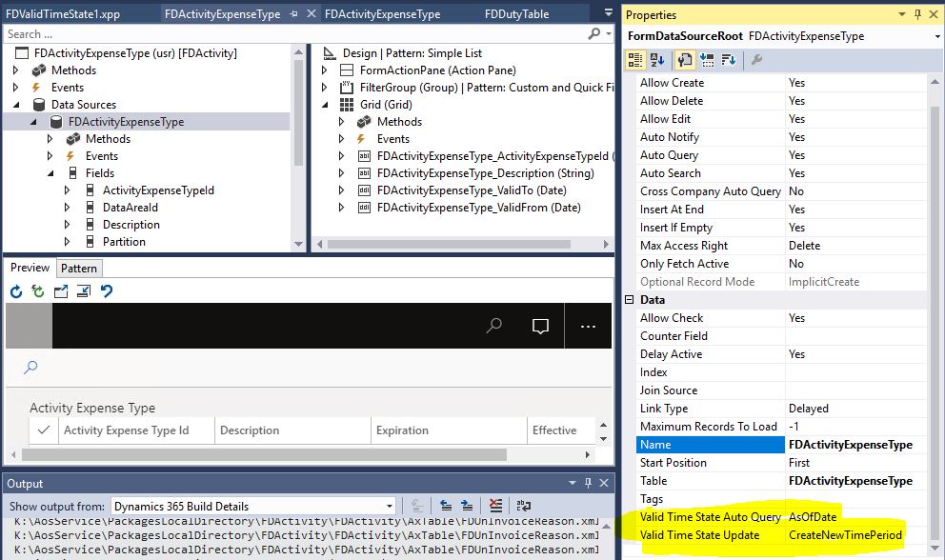Screen dimensions: 945x560
Task: Go to next message in Output toolbar
Action: pyautogui.click(x=467, y=506)
